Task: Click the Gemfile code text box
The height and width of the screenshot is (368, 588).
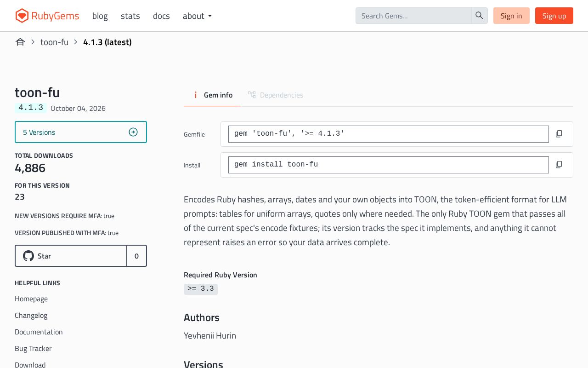Action: point(389,134)
